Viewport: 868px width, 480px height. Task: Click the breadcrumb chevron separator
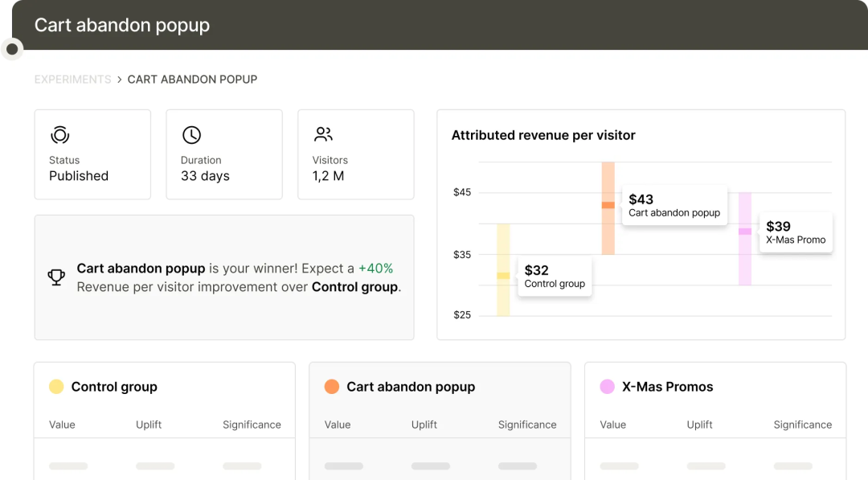tap(119, 80)
